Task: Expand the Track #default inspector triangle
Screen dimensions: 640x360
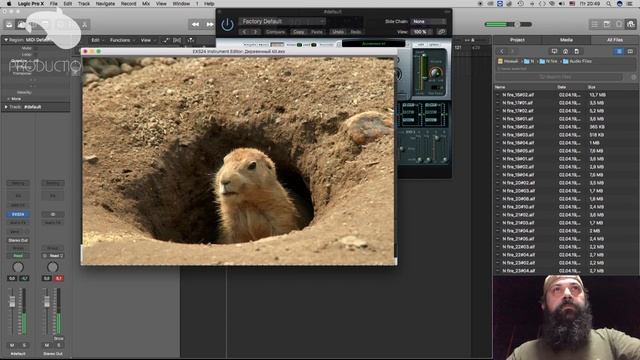Action: (6, 107)
